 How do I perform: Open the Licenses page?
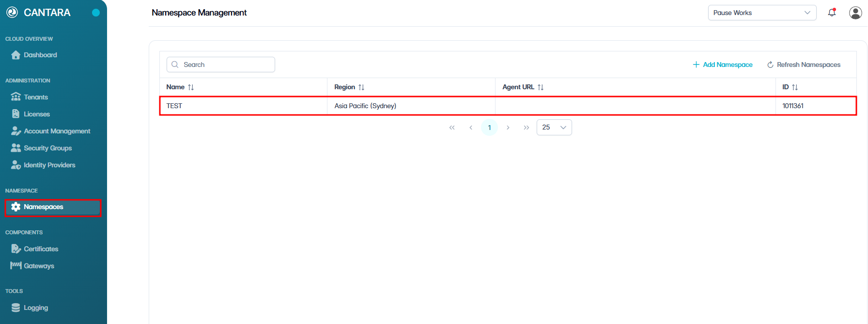tap(37, 114)
